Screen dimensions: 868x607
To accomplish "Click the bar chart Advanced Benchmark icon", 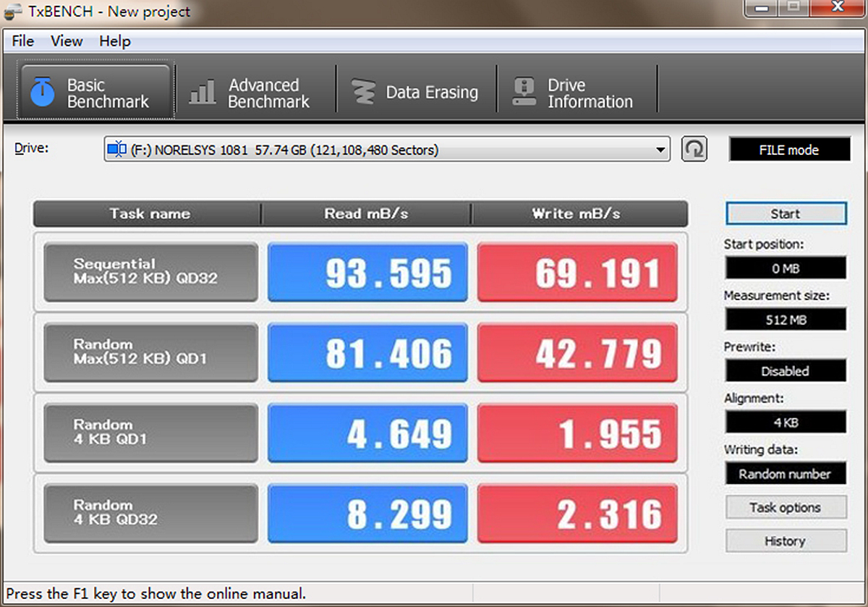I will [x=202, y=93].
